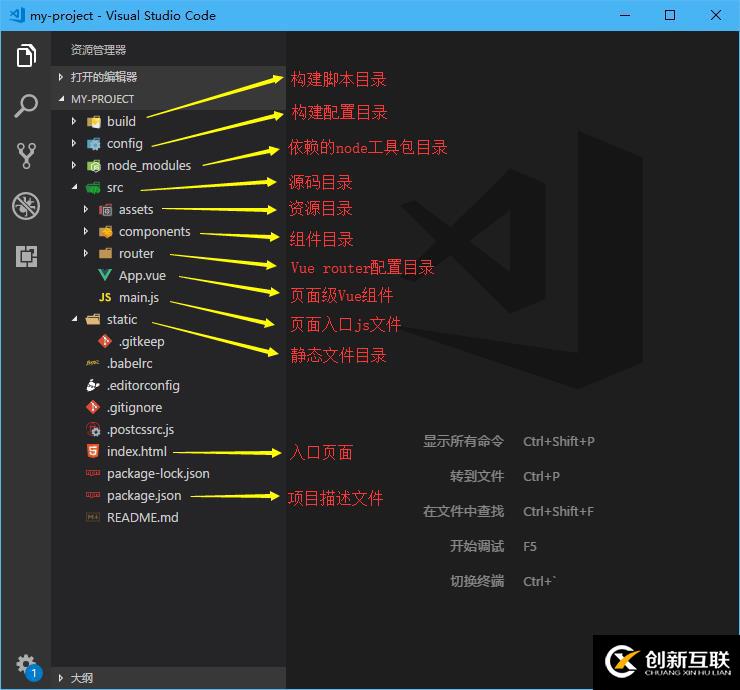Screen dimensions: 740x690
Task: Maximize the VS Code window
Action: tap(670, 15)
